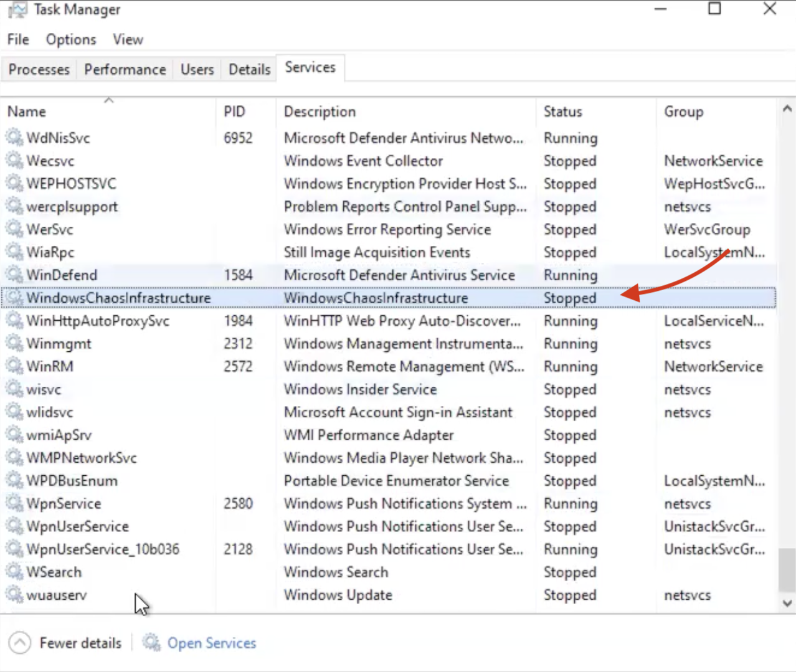
Task: Click the WdNisSvc service icon
Action: coord(14,138)
